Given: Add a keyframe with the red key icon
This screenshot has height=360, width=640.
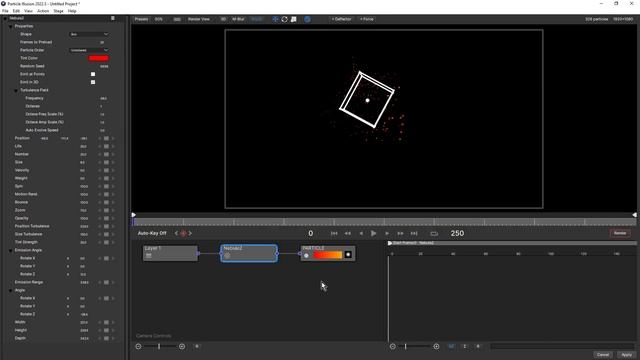Looking at the screenshot, I should click(x=183, y=233).
